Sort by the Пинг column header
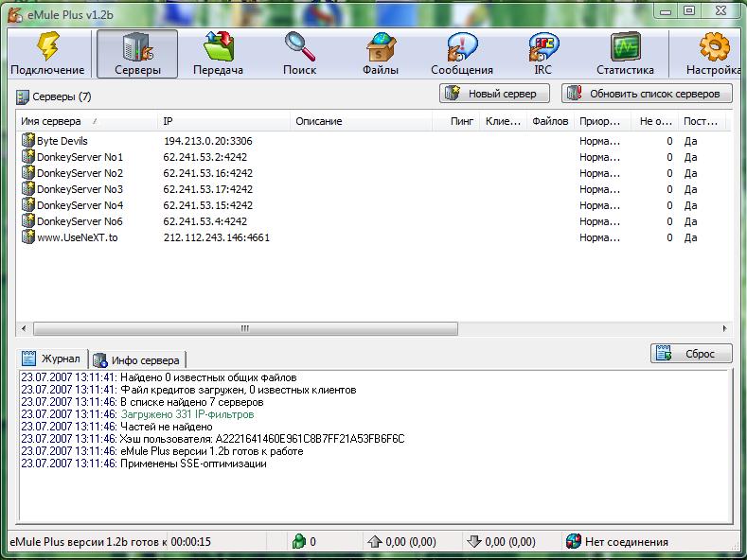This screenshot has height=560, width=747. pyautogui.click(x=456, y=121)
